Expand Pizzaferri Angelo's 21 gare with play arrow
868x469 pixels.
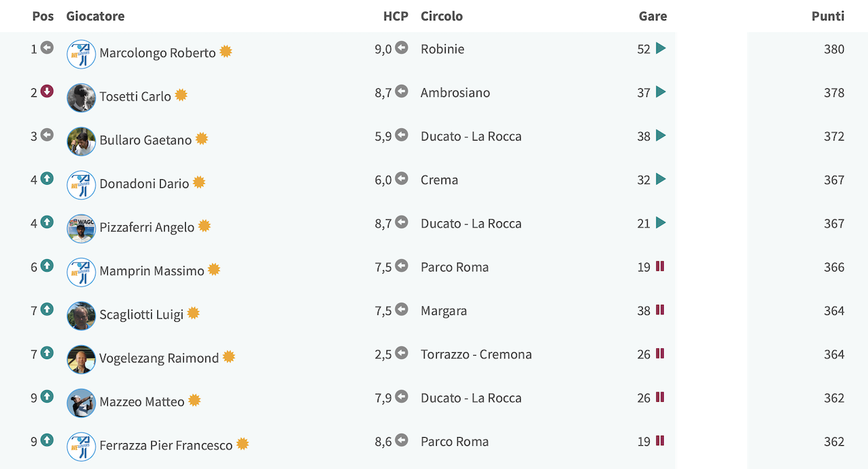click(x=660, y=223)
